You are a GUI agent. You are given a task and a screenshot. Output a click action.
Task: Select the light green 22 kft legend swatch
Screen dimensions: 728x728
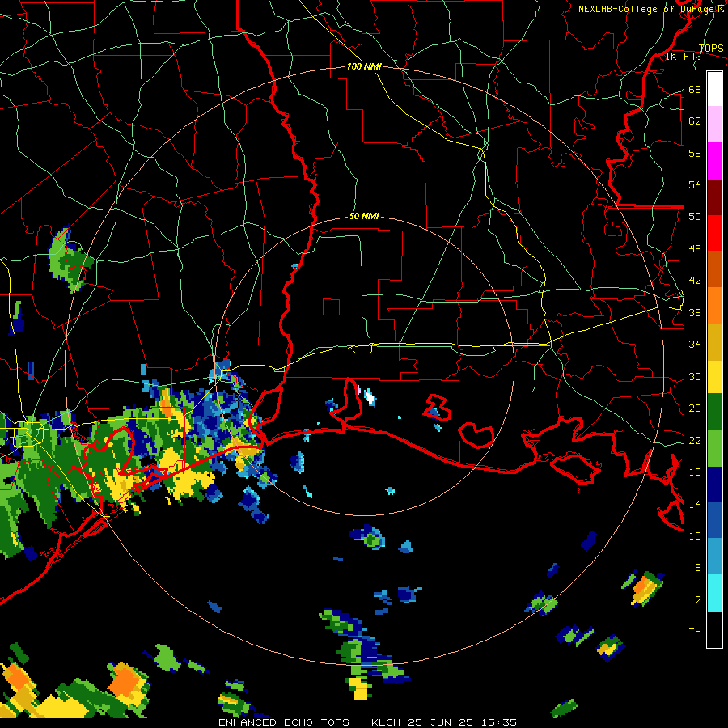click(x=714, y=448)
